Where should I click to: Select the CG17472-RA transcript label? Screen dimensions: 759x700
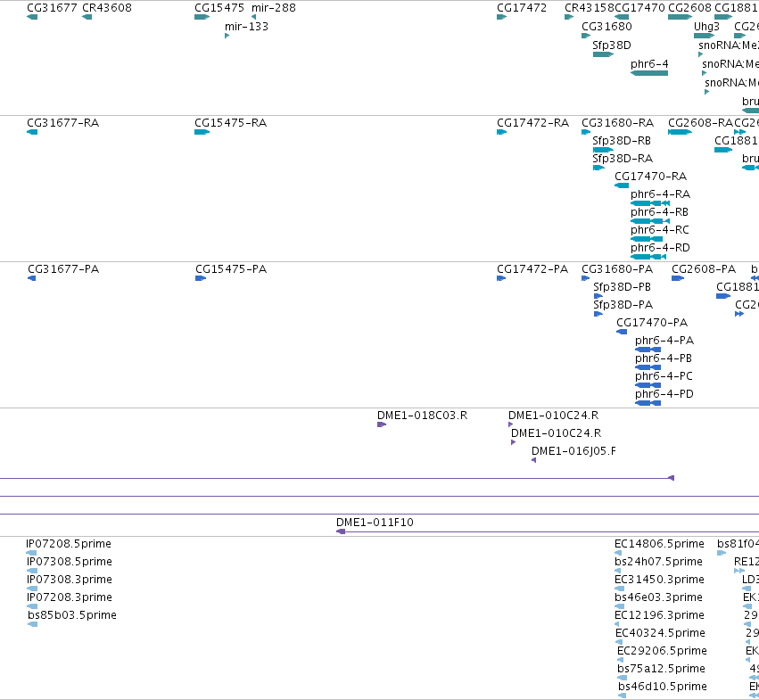pos(532,123)
